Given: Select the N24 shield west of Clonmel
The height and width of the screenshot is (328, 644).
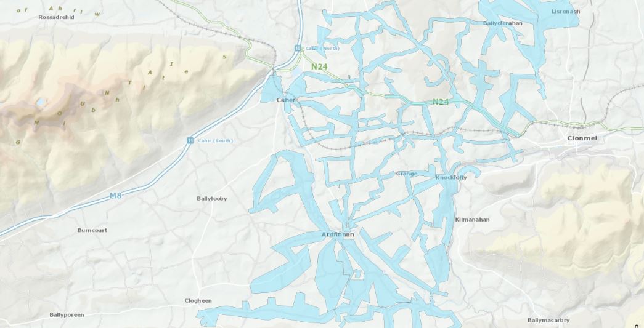Looking at the screenshot, I should [x=440, y=102].
